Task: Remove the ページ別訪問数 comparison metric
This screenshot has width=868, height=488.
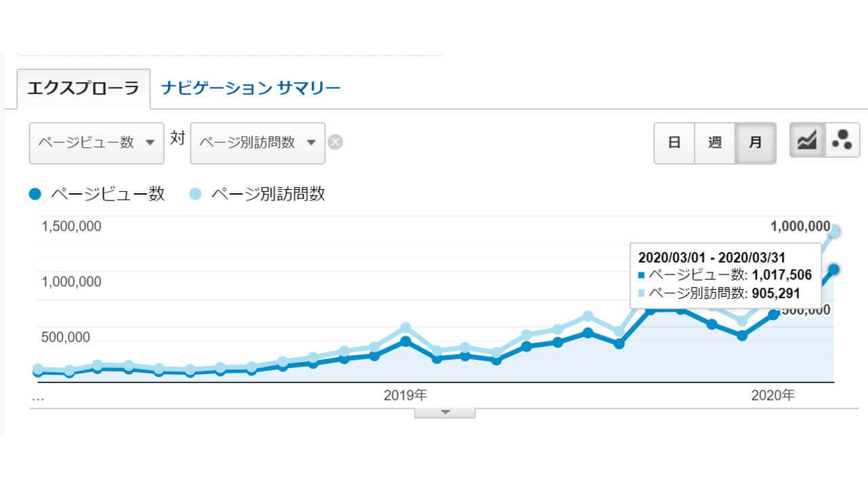Action: 335,142
